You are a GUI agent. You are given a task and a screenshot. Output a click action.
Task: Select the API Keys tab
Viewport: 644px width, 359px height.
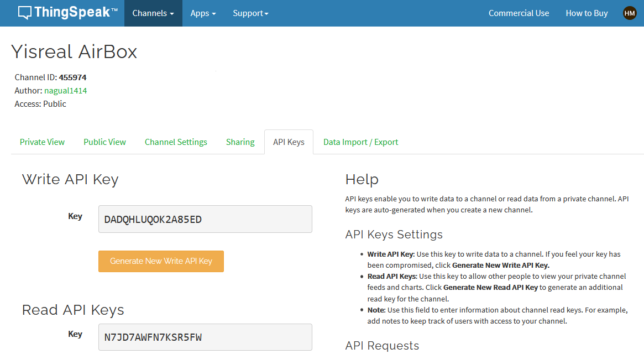click(x=289, y=142)
